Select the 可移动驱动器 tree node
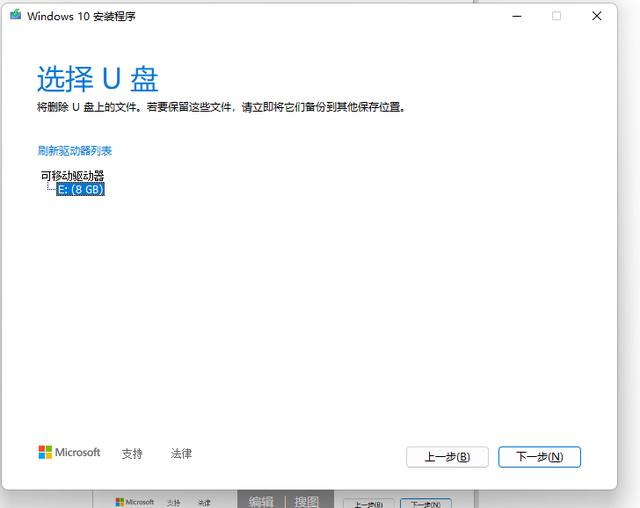This screenshot has width=640, height=508. [72, 176]
